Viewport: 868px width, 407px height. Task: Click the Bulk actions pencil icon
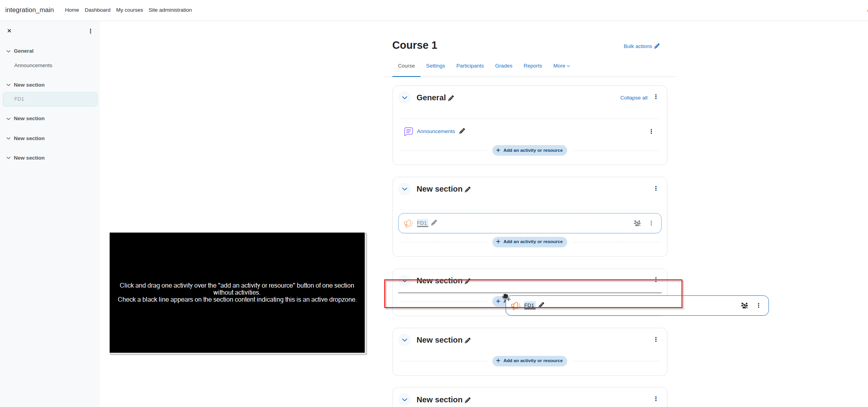coord(657,46)
